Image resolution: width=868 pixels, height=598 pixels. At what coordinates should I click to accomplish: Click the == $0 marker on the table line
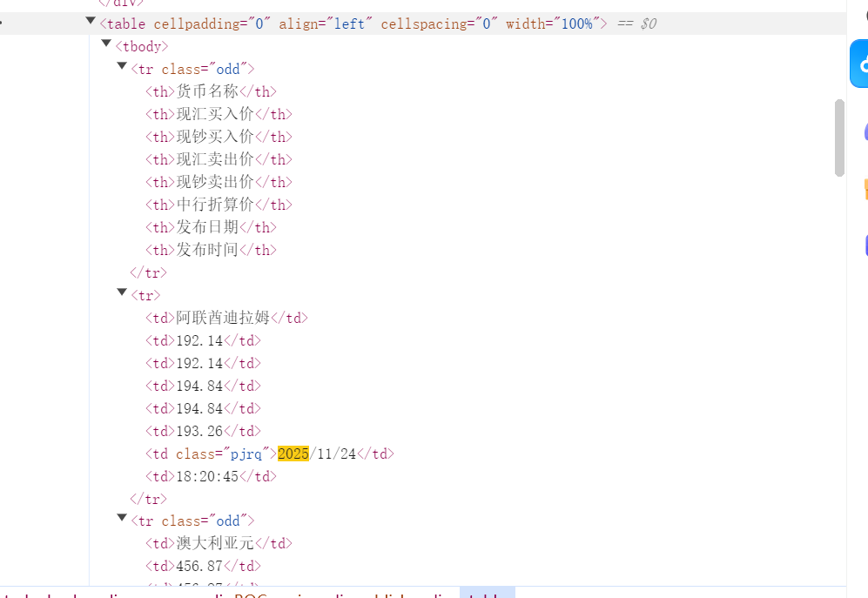pyautogui.click(x=637, y=24)
